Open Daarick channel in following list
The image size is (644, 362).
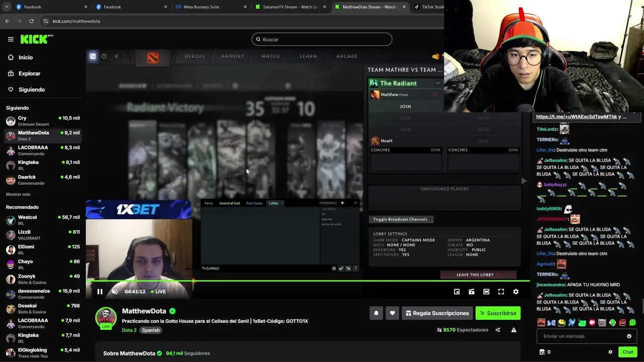click(x=43, y=180)
